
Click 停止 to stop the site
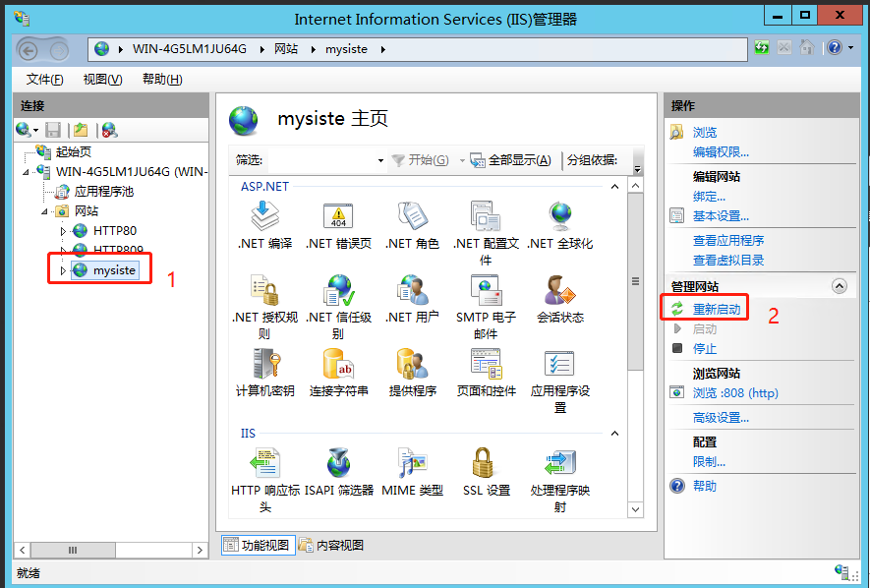point(705,348)
